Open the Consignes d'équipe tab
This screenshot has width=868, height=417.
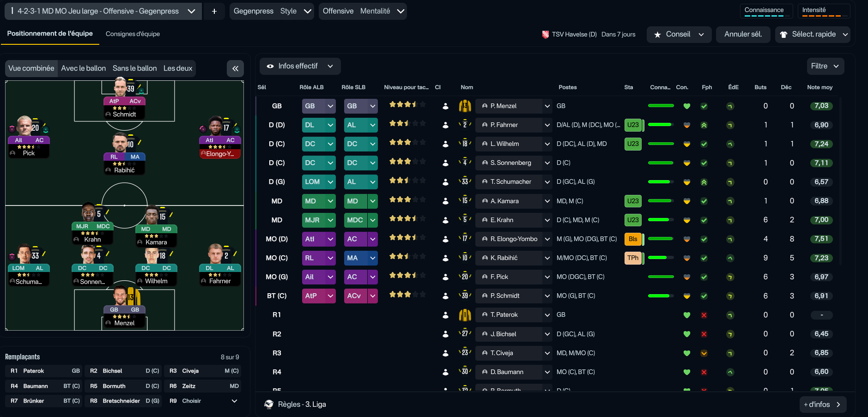[133, 34]
